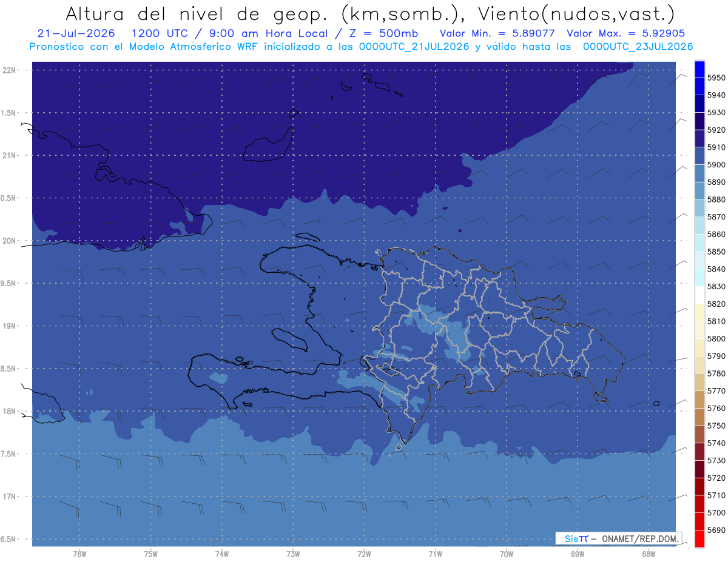Select the 'Z = 500mb' level text

click(x=383, y=33)
